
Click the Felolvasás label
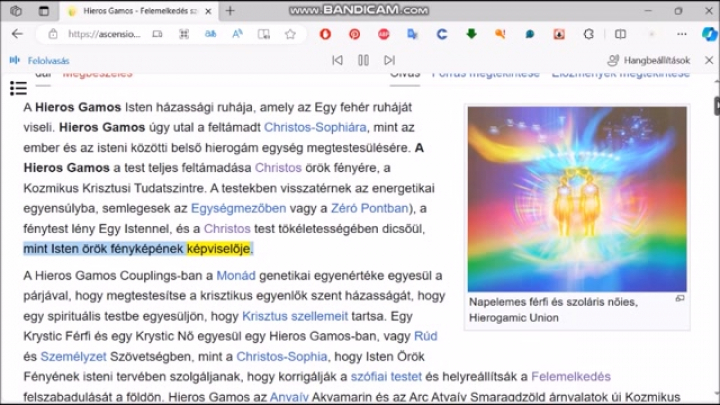point(48,61)
